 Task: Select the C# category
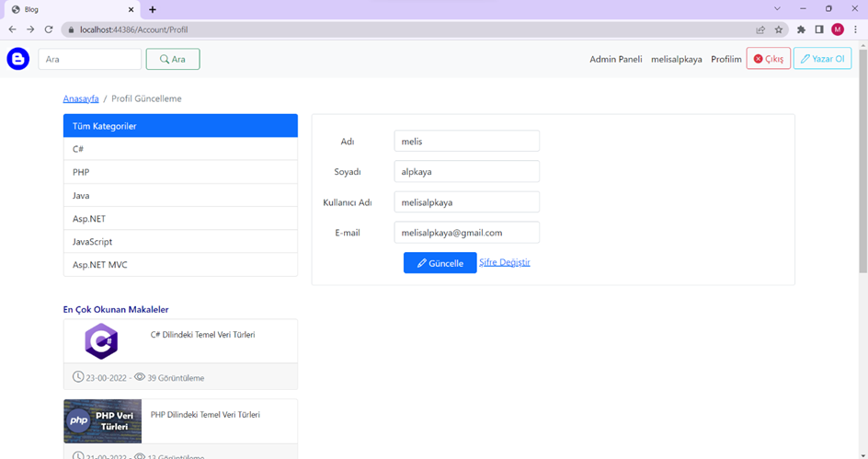(180, 149)
